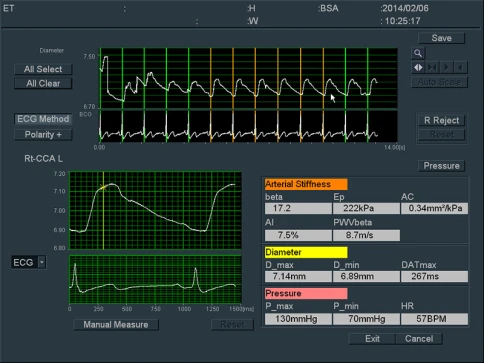Click the Auto Scale button
The height and width of the screenshot is (363, 484).
click(439, 82)
